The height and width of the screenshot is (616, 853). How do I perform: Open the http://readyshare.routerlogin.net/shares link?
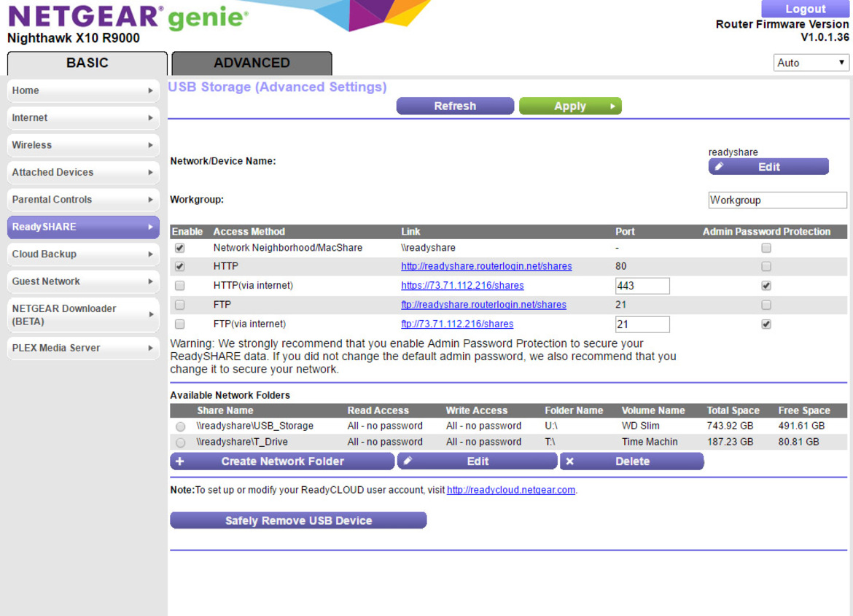pos(486,267)
